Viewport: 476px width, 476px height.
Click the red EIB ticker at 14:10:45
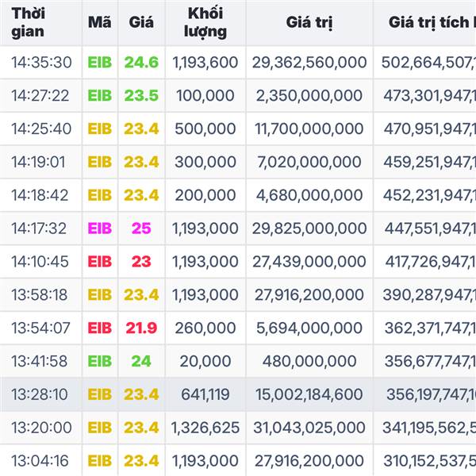(x=100, y=262)
